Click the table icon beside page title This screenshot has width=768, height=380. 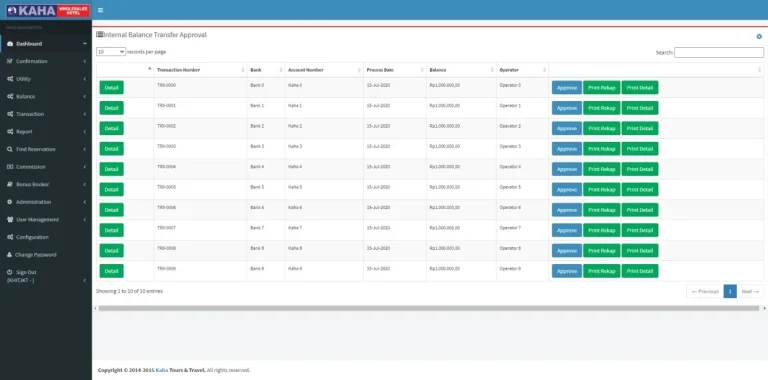tap(99, 34)
